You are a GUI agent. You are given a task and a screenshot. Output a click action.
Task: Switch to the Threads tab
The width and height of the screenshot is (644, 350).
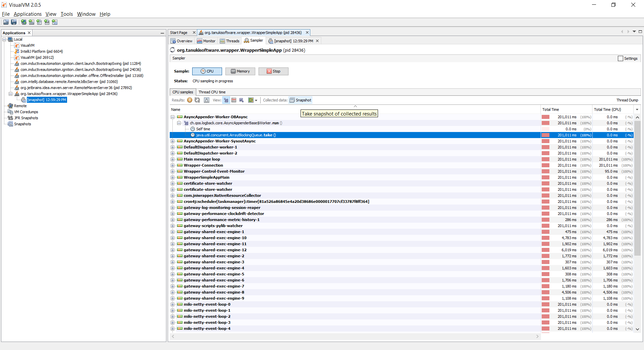click(230, 41)
